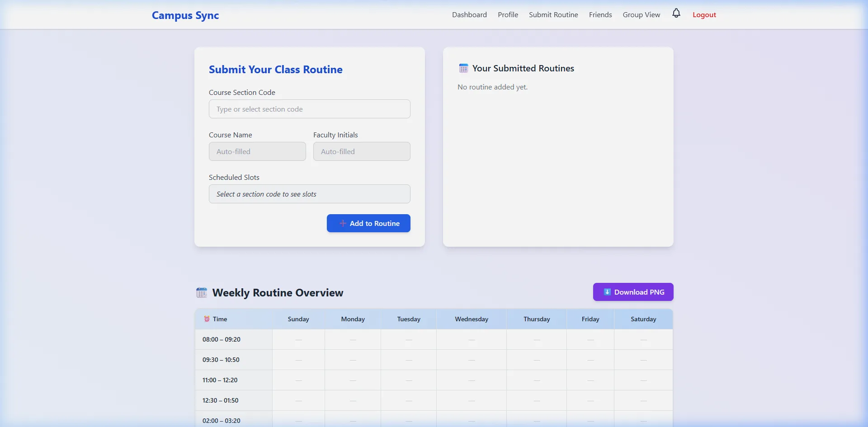Click the Wednesday column header
The height and width of the screenshot is (427, 868).
pos(472,319)
